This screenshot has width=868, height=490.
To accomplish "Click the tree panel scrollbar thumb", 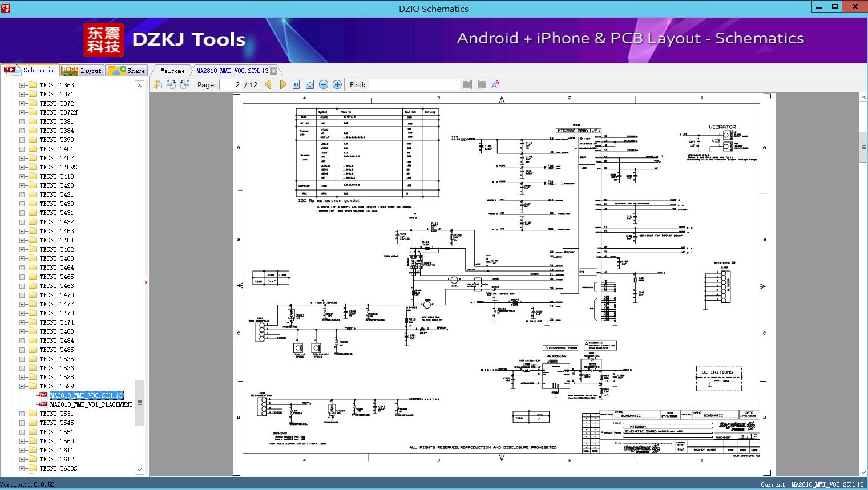I will [x=139, y=403].
